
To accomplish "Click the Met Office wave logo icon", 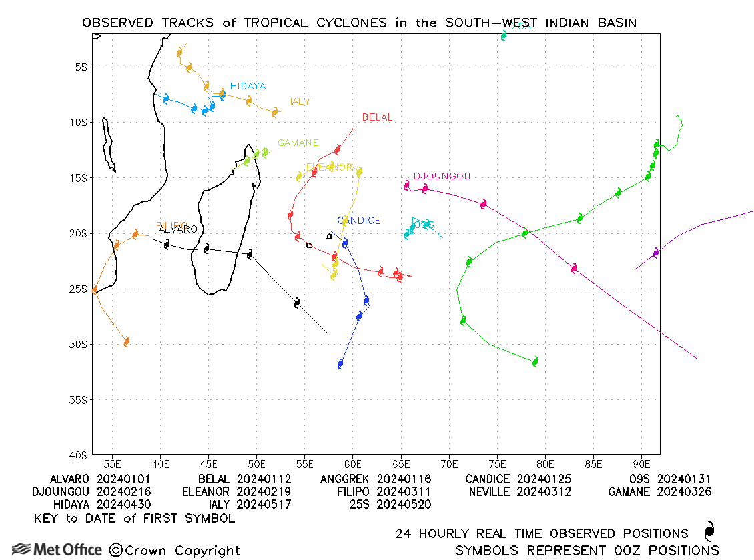I will pos(21,550).
